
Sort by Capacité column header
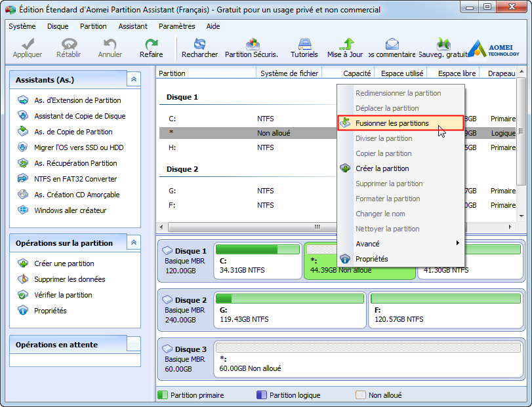click(348, 73)
